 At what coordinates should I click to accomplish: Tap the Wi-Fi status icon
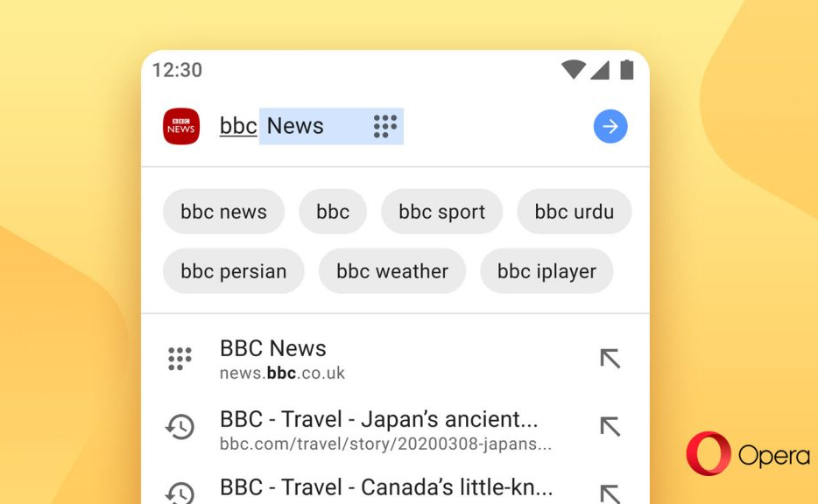pos(574,69)
